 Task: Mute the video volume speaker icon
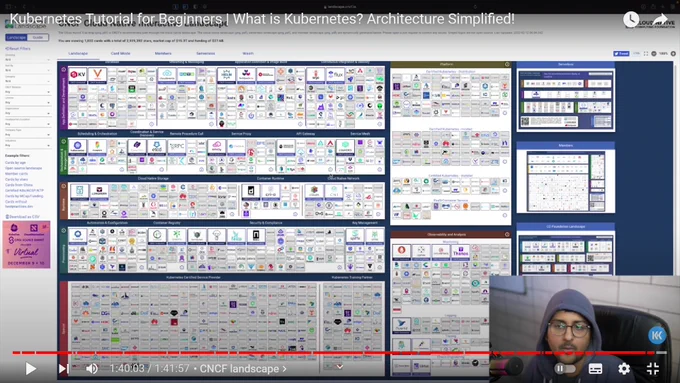click(92, 369)
